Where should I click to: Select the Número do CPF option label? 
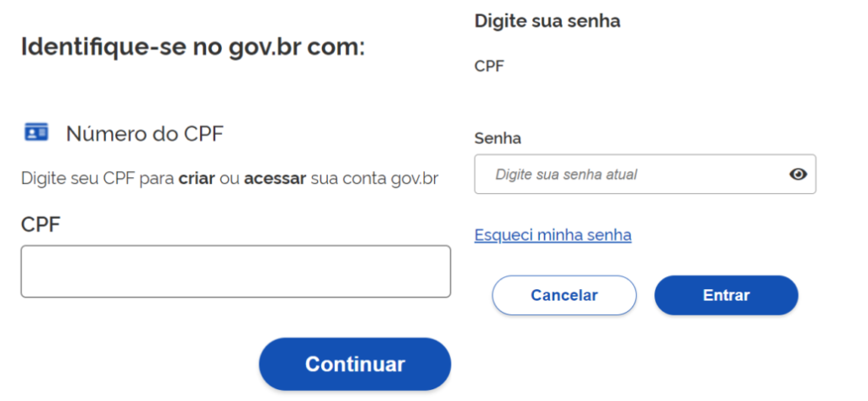click(x=144, y=133)
